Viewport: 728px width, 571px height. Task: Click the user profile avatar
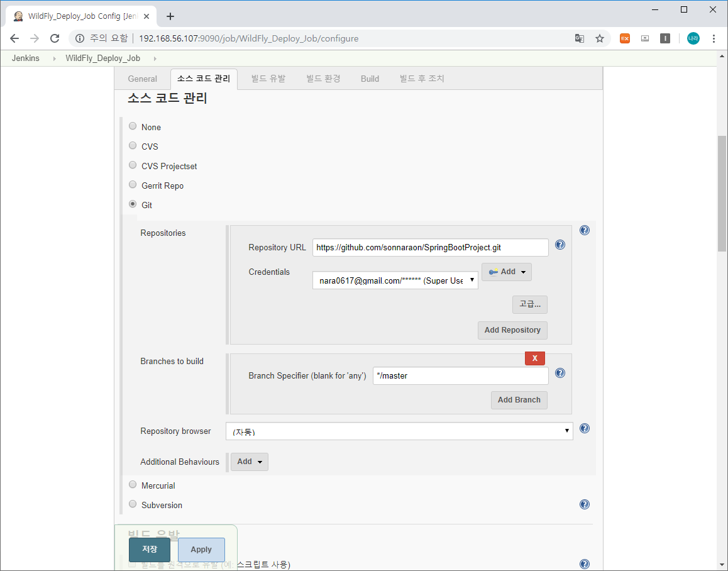pyautogui.click(x=693, y=38)
